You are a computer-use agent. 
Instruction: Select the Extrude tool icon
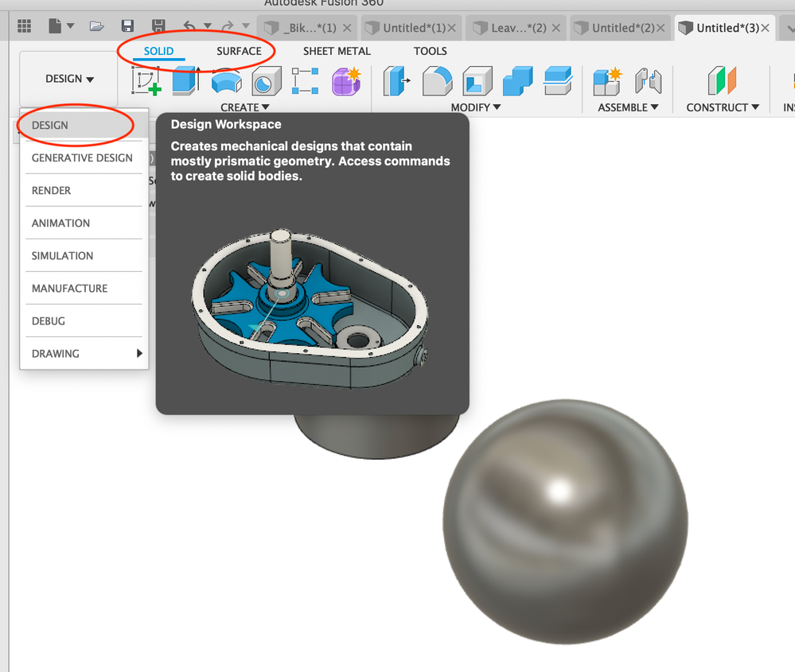pyautogui.click(x=186, y=80)
